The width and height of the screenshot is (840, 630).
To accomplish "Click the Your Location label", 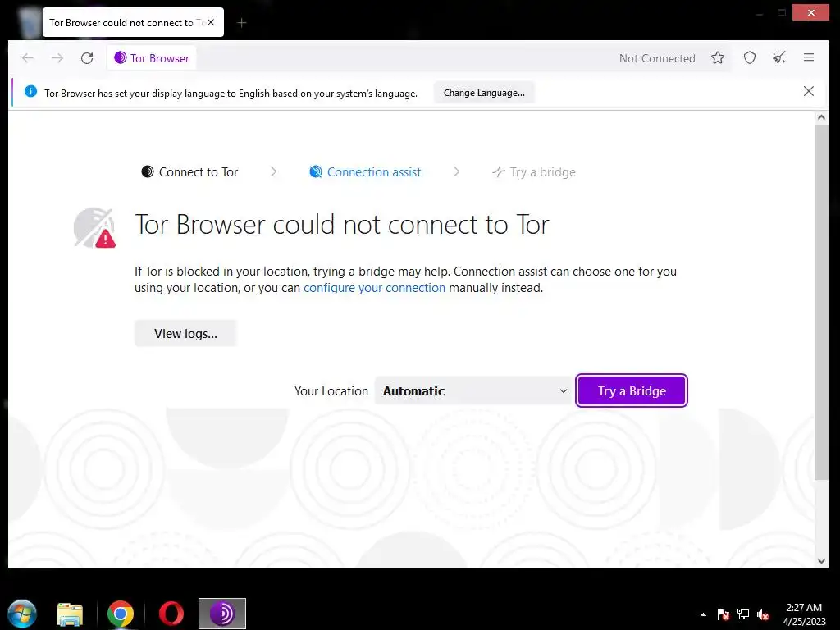I will click(331, 391).
